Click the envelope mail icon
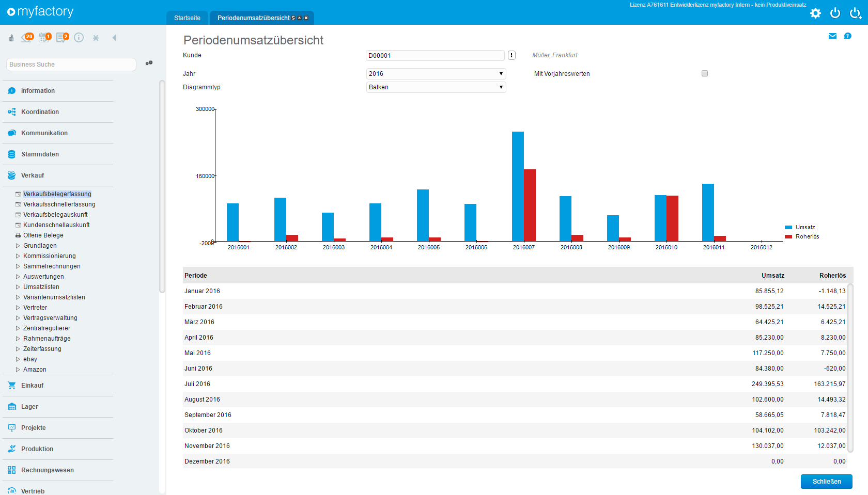 tap(832, 36)
